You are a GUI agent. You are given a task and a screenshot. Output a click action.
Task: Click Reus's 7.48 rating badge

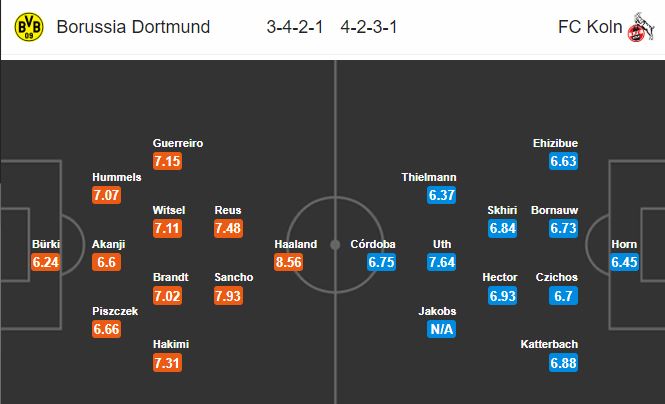click(x=228, y=228)
